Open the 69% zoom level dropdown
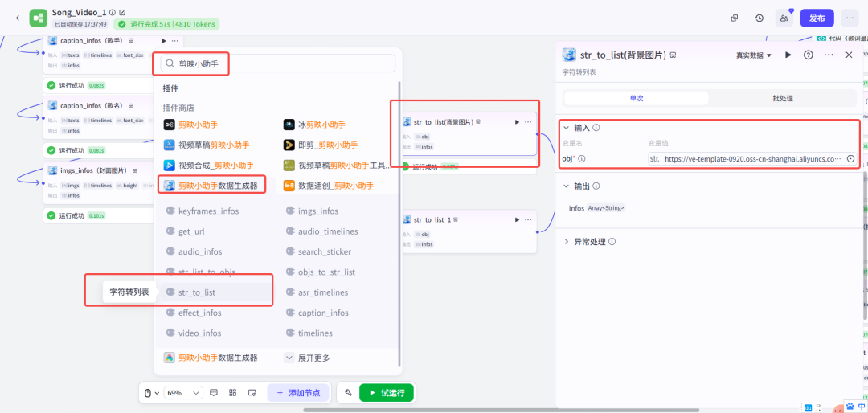The width and height of the screenshot is (868, 413). [183, 393]
